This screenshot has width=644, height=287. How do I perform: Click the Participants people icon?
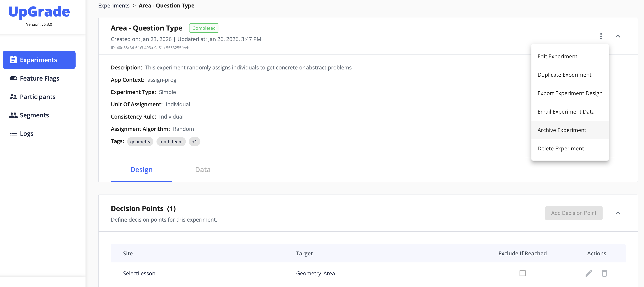click(13, 97)
